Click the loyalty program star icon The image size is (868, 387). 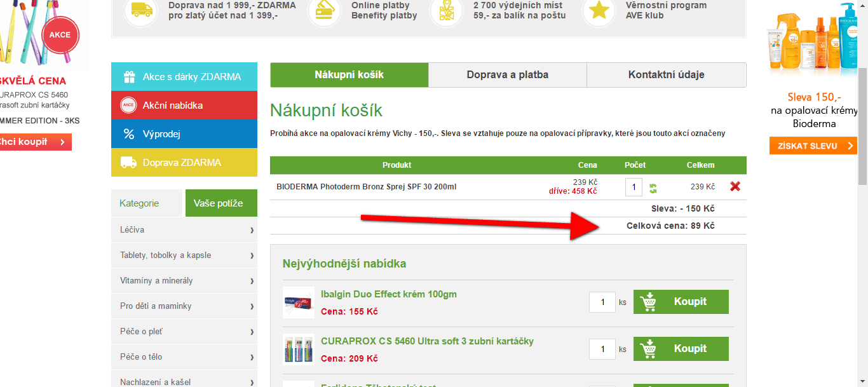[x=599, y=10]
